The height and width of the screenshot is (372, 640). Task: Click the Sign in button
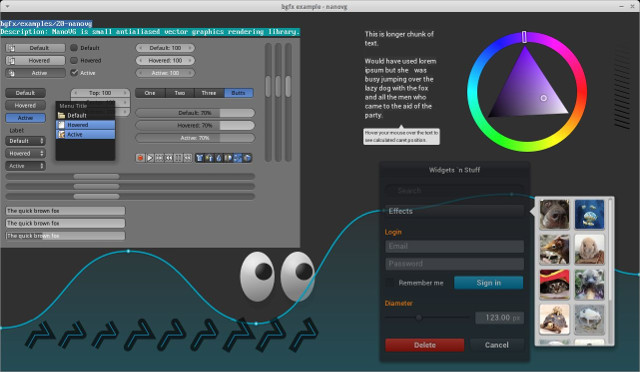[x=489, y=283]
